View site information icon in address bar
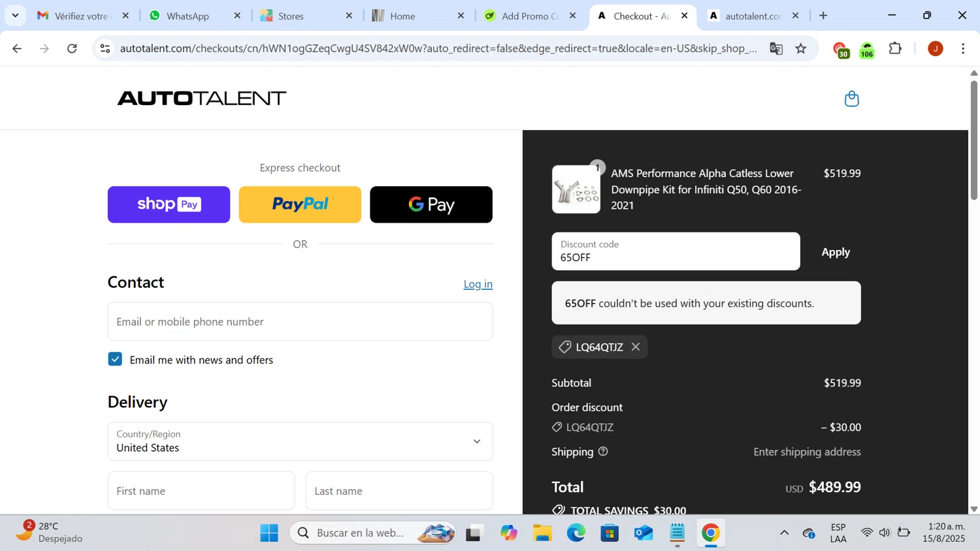Screen dimensions: 980x551 105,48
